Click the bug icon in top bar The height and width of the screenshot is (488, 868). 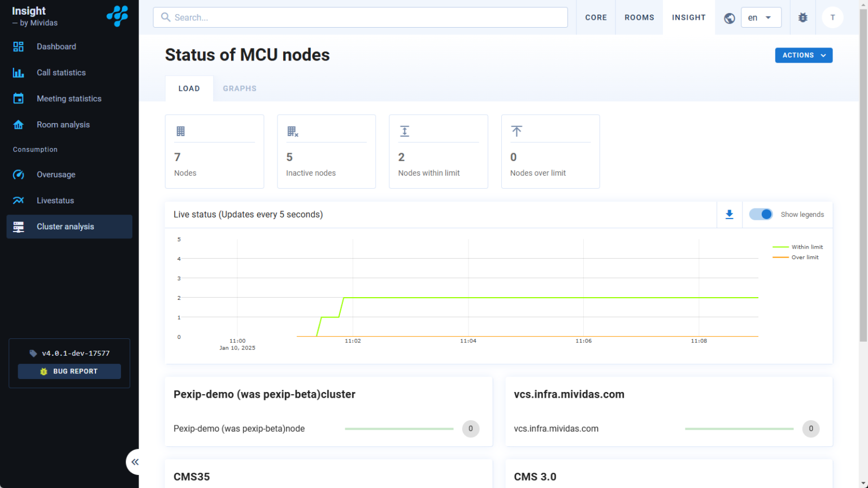click(x=803, y=18)
